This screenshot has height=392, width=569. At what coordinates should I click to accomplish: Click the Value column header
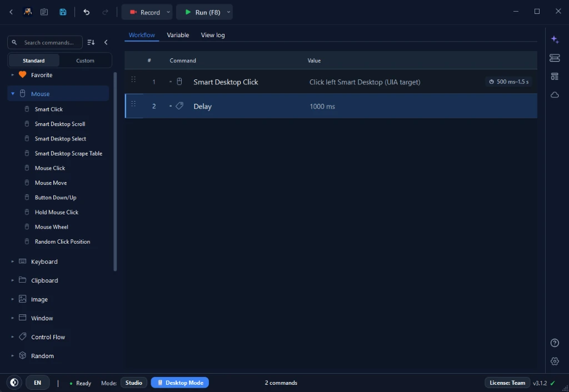[315, 61]
